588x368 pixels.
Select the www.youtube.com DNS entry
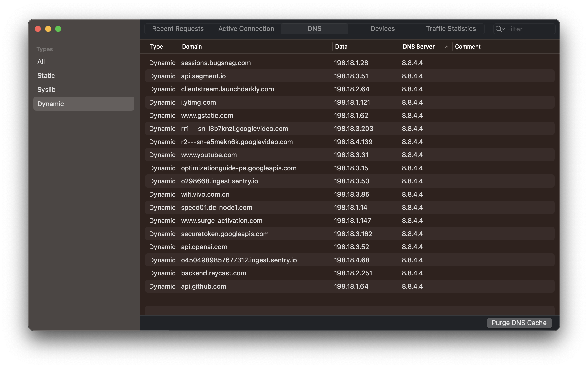click(209, 155)
